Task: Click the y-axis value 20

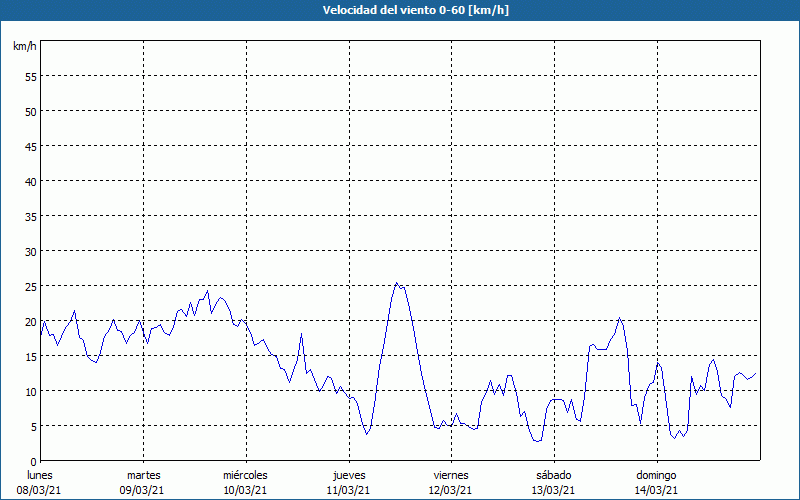Action: tap(31, 321)
